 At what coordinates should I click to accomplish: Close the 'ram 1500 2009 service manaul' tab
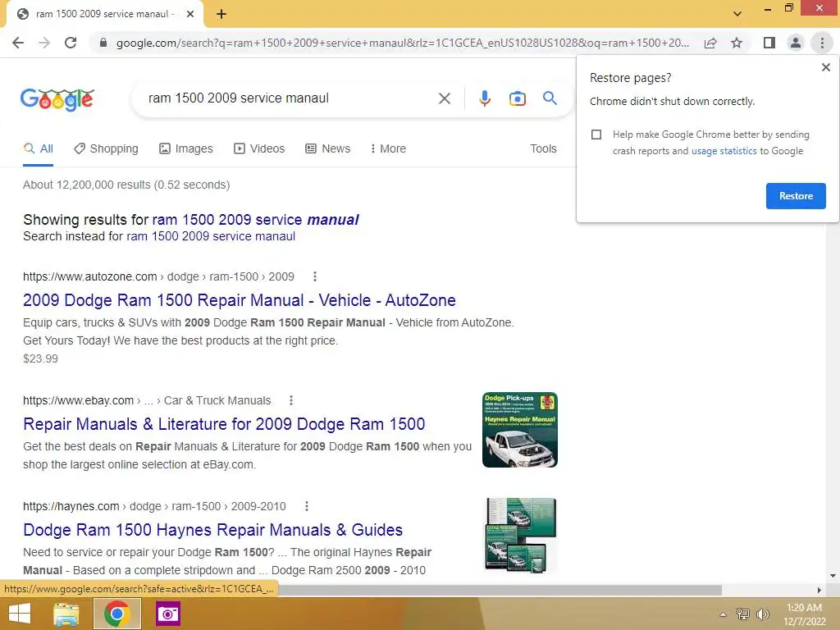tap(190, 14)
